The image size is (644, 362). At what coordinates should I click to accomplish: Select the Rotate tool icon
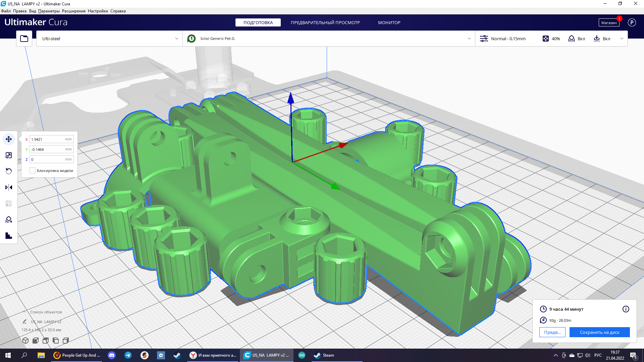(9, 171)
